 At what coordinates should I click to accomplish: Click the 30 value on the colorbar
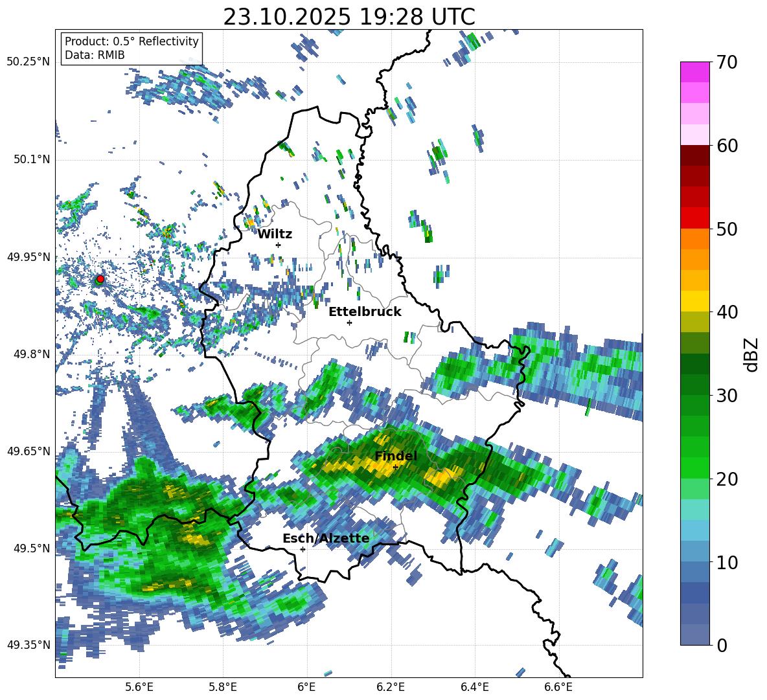click(x=726, y=396)
